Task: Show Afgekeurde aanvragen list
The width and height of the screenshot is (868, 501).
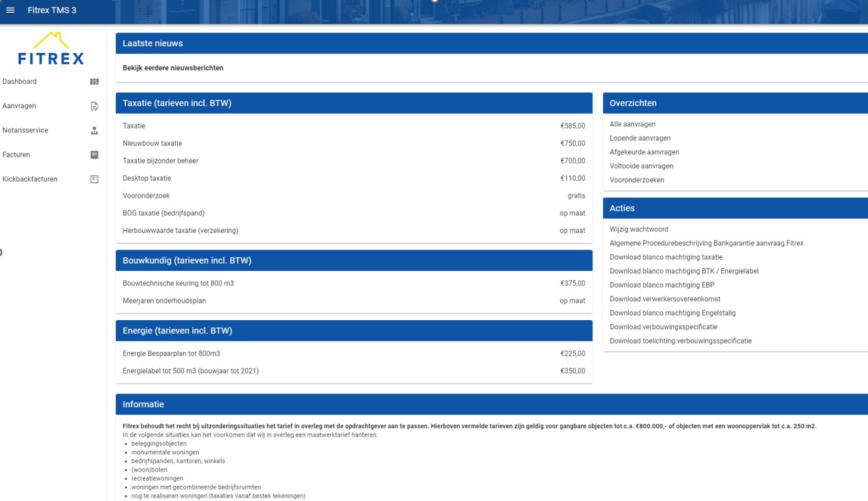Action: coord(644,152)
